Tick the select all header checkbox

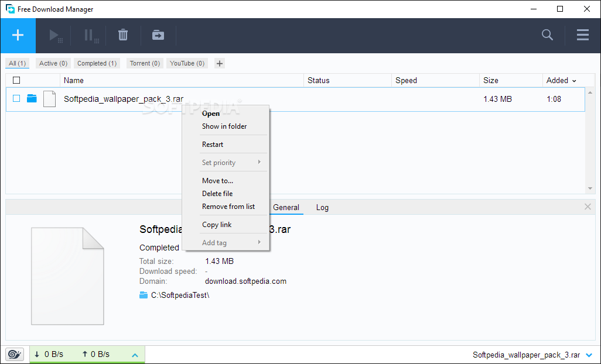click(x=16, y=80)
